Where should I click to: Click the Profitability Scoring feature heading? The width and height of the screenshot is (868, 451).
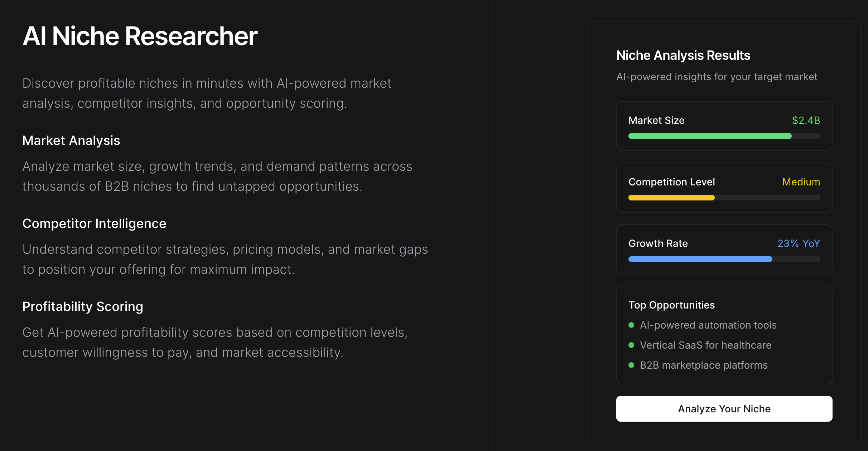click(83, 307)
